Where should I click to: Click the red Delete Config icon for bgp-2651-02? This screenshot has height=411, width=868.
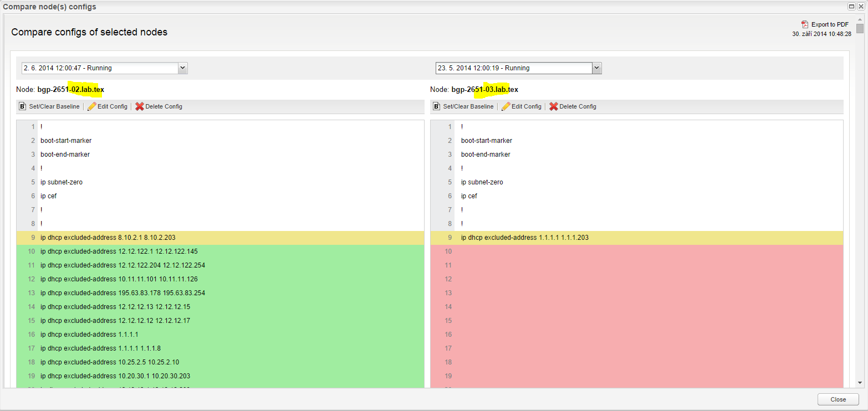click(x=140, y=106)
